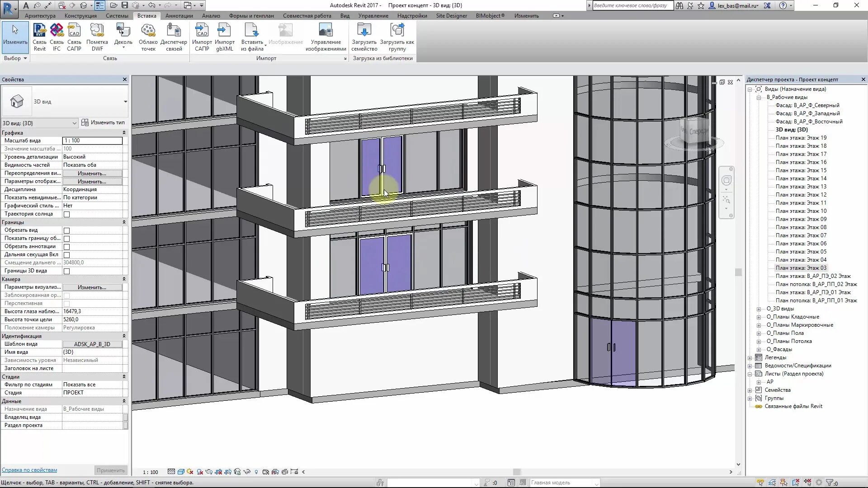868x488 pixels.
Task: Click the Связь Revit link icon
Action: [39, 31]
